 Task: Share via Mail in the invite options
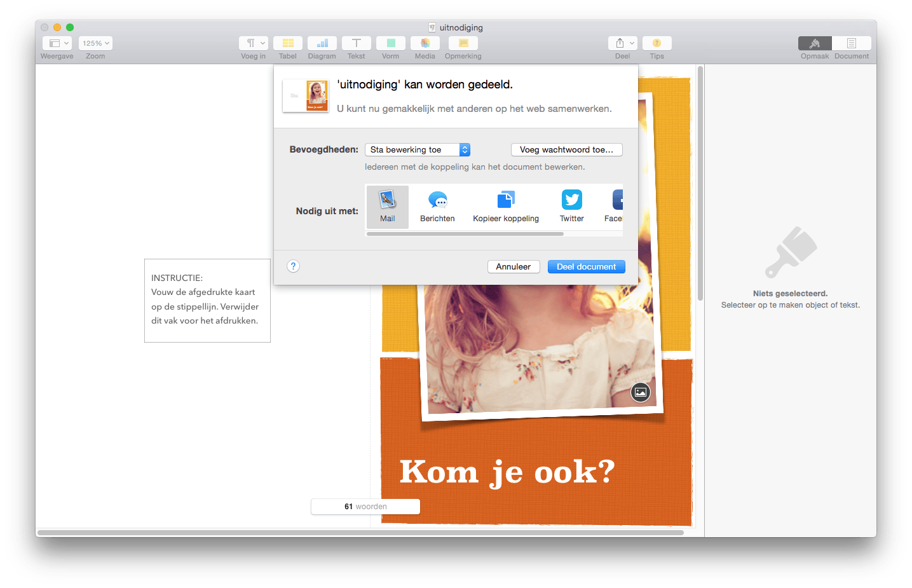point(387,205)
